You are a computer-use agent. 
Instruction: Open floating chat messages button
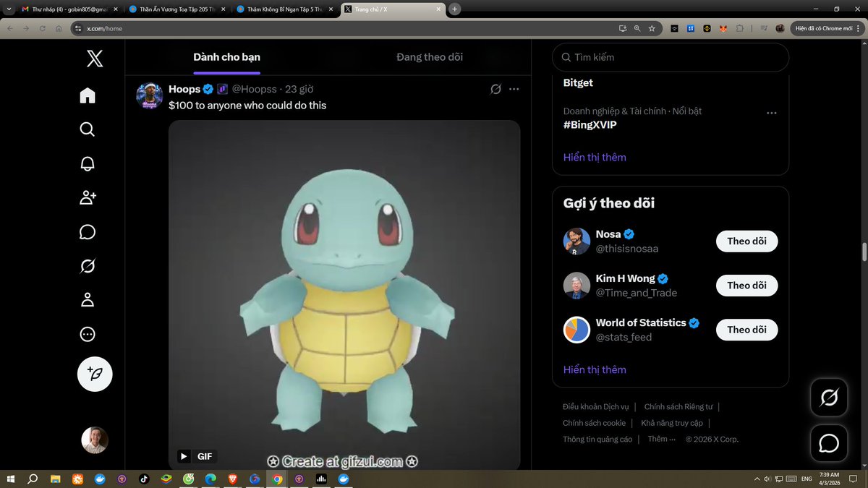tap(829, 442)
